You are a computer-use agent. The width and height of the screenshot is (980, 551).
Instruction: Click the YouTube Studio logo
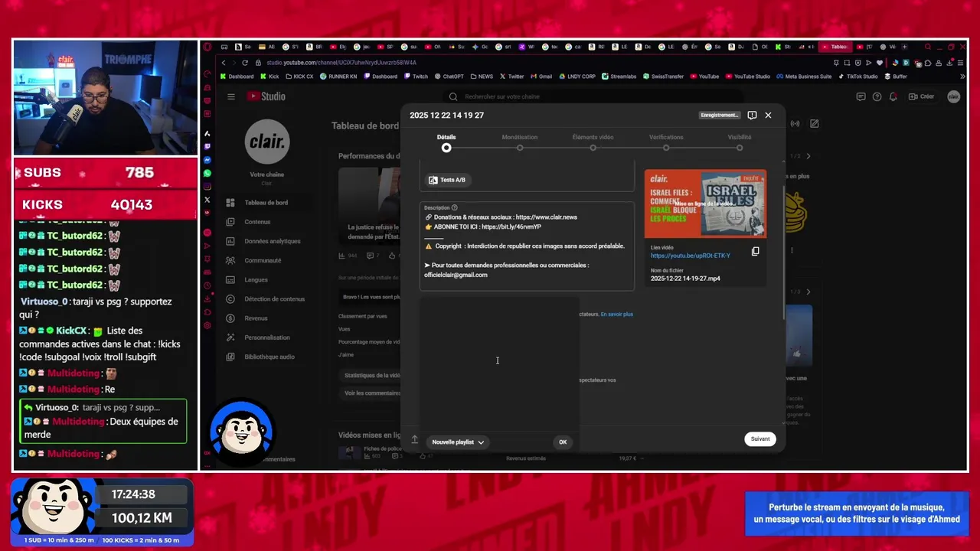[x=266, y=96]
